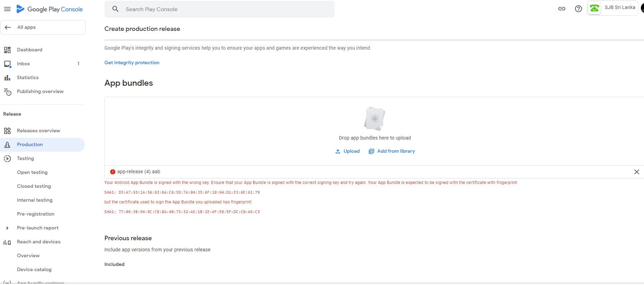Viewport: 644px width, 285px height.
Task: Click the back arrow beside All apps
Action: pos(8,27)
